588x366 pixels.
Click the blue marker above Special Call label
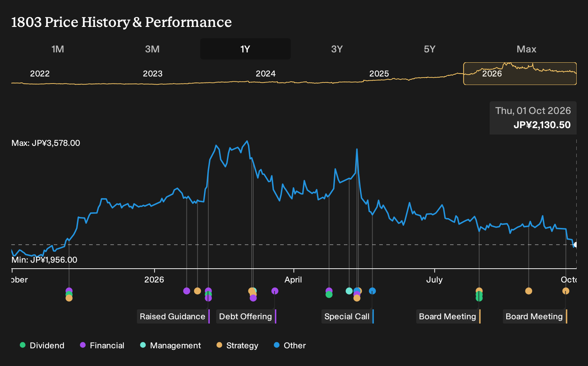[x=372, y=291]
